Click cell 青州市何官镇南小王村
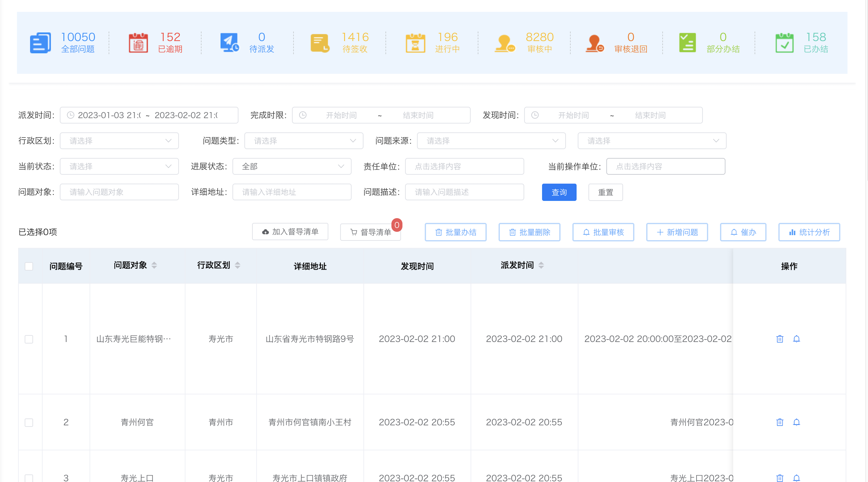The image size is (868, 482). click(310, 422)
